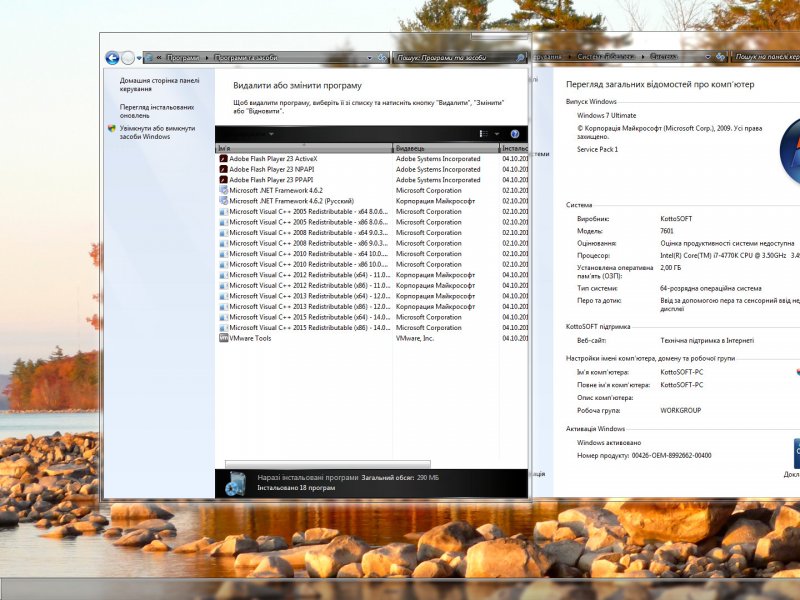Click icon of Visual C++ 2008 x86 row
Image resolution: width=800 pixels, height=600 pixels.
(223, 243)
